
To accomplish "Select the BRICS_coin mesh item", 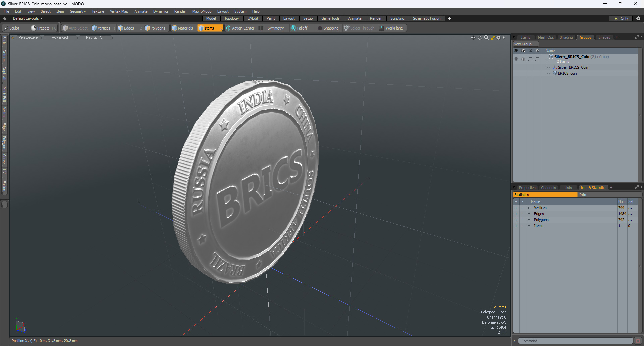I will click(x=567, y=73).
